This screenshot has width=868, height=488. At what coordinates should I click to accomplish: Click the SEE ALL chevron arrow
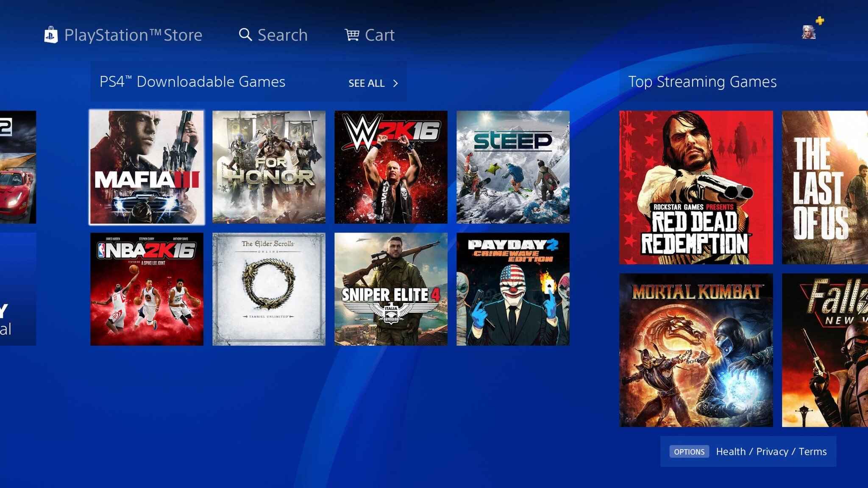click(x=396, y=83)
